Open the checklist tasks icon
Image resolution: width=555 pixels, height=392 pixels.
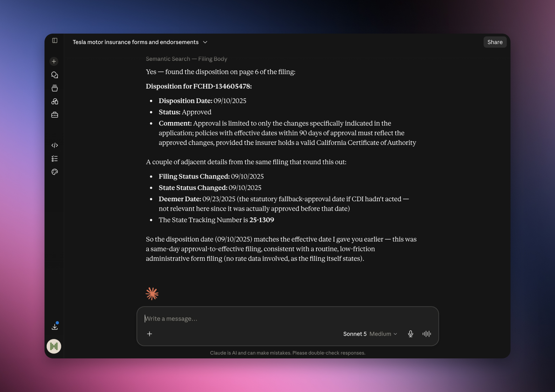tap(55, 159)
